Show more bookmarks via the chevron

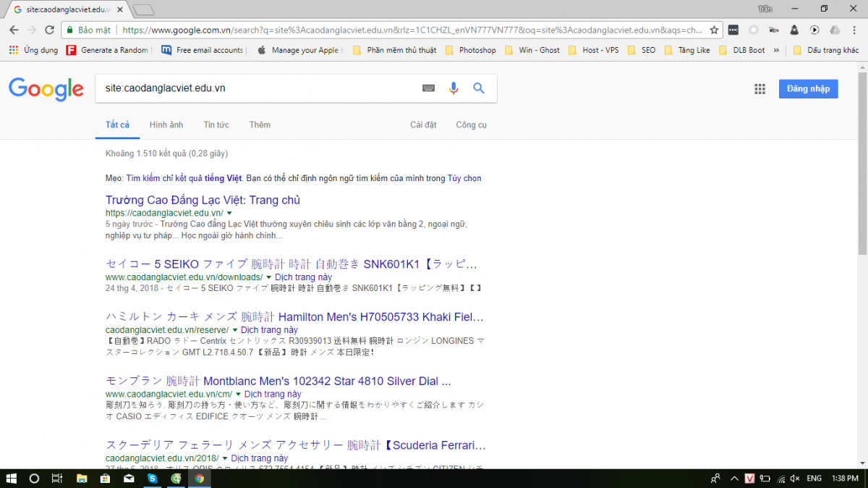coord(776,50)
